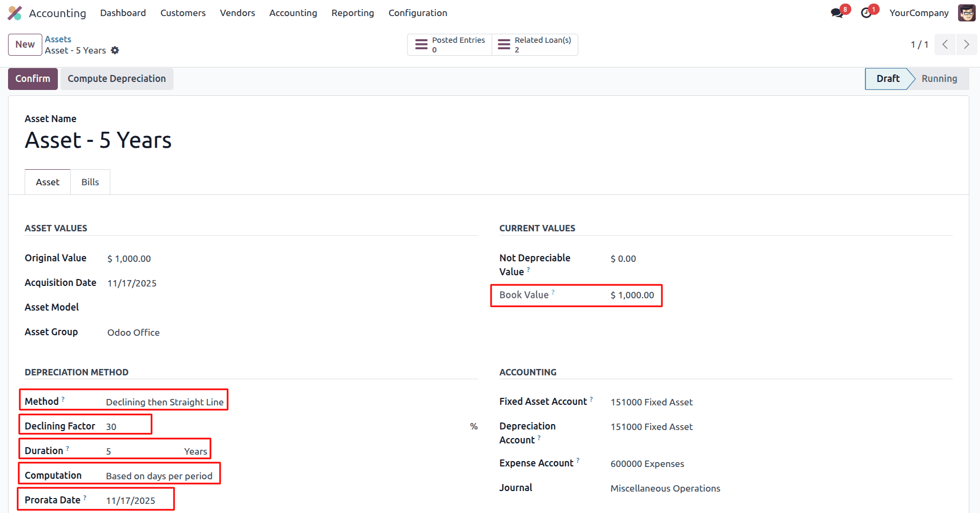This screenshot has height=513, width=980.
Task: Keep the asset in Draft stage
Action: [x=887, y=78]
